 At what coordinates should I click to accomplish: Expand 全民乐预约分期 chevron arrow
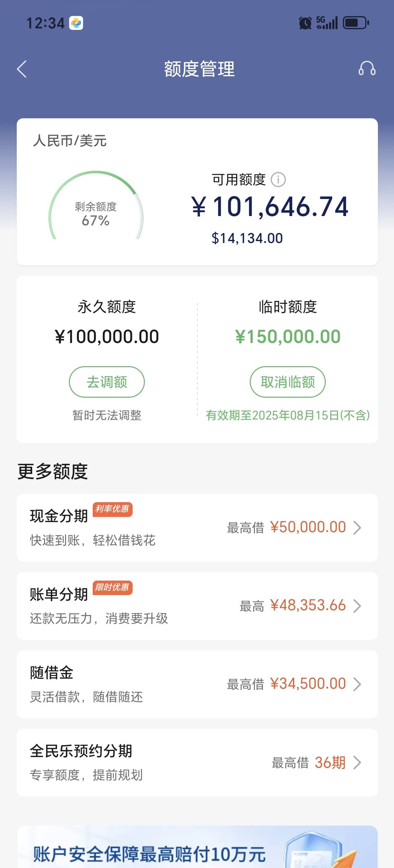point(357,763)
